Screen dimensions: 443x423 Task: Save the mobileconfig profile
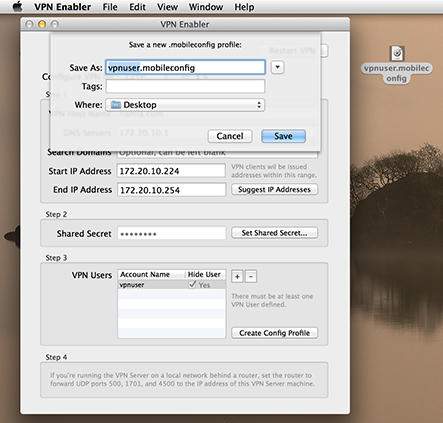click(x=283, y=136)
